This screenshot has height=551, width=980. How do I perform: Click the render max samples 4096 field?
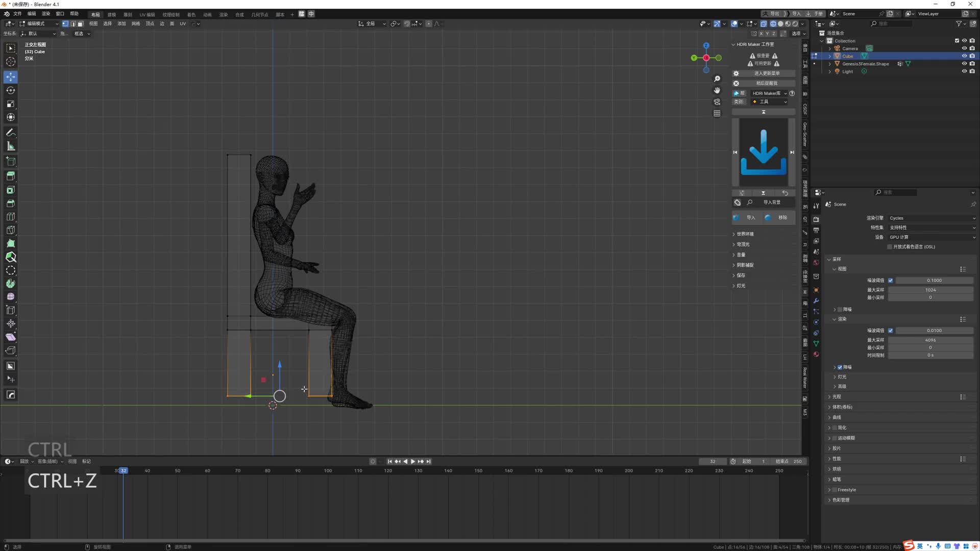(930, 340)
